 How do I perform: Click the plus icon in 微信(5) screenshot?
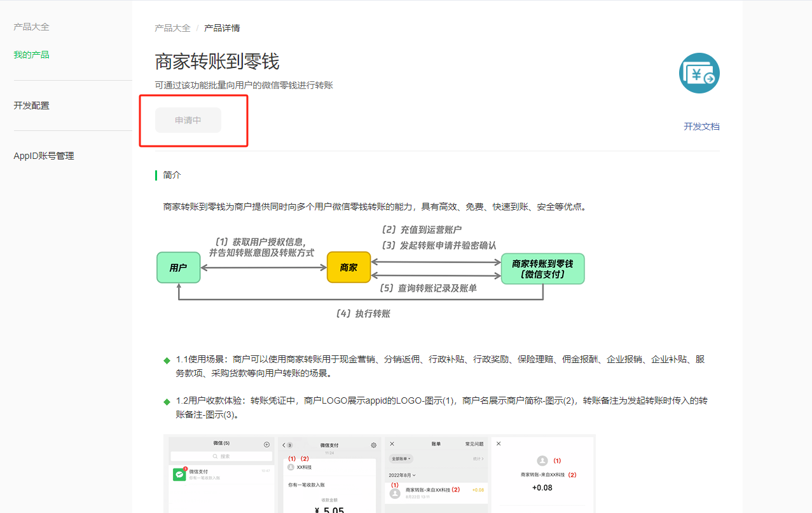click(x=266, y=444)
